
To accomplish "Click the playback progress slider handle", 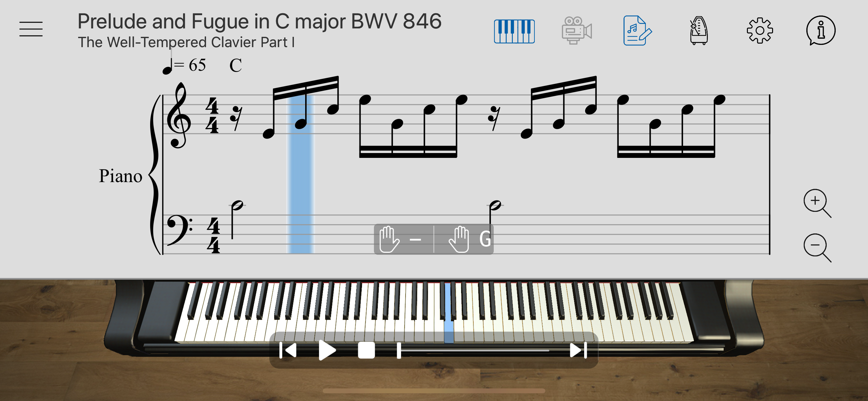I will 399,350.
